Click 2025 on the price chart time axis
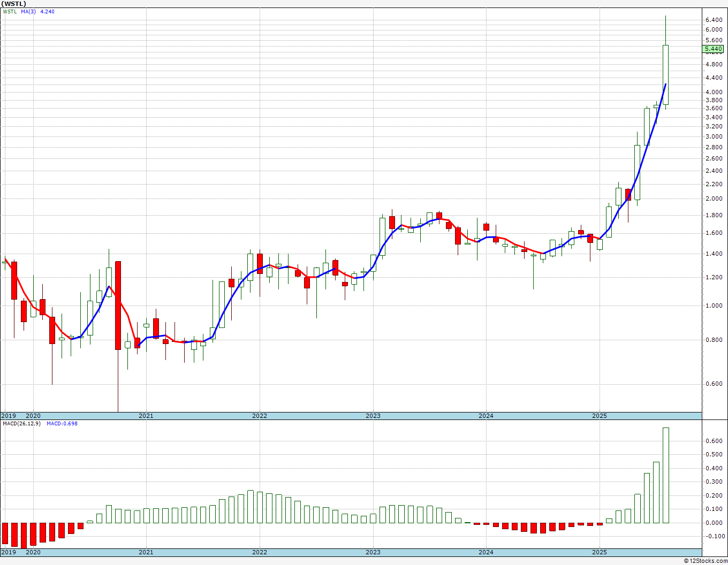The image size is (728, 565). (x=600, y=416)
